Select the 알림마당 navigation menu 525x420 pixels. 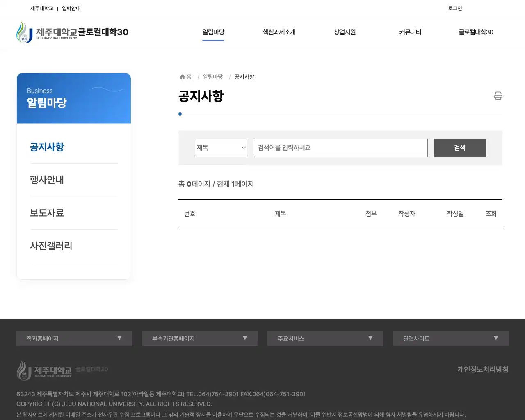coord(213,32)
